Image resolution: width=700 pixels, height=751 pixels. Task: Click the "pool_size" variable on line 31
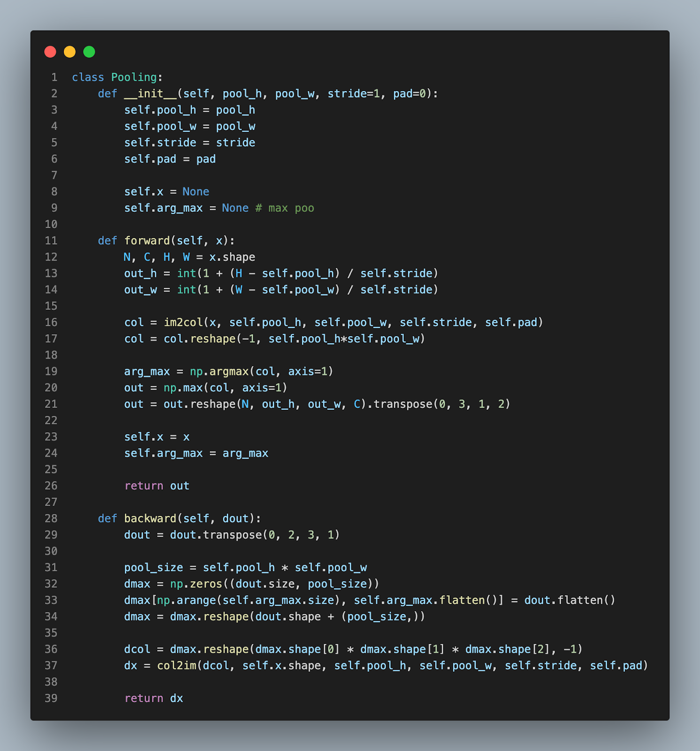(x=154, y=567)
